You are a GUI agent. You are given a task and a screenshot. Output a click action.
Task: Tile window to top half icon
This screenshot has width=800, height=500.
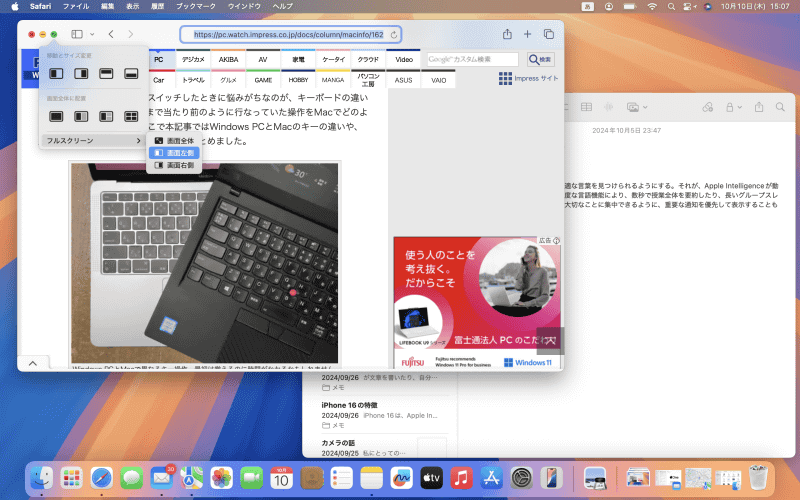pyautogui.click(x=106, y=73)
